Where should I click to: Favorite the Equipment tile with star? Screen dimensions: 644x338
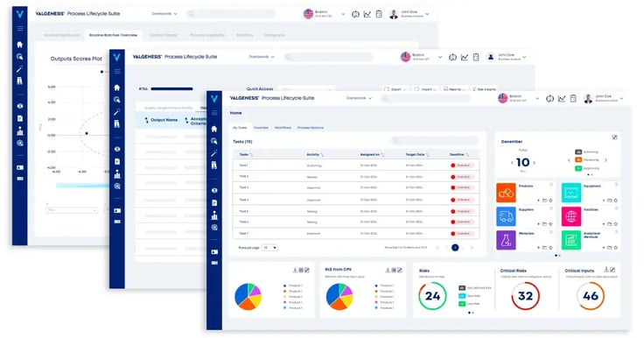(616, 201)
